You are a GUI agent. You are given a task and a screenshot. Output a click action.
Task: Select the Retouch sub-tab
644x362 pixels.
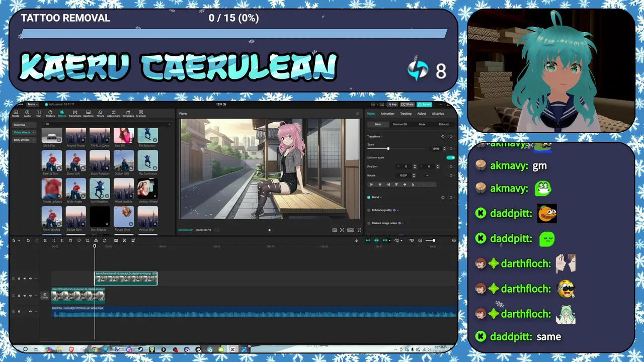[444, 124]
